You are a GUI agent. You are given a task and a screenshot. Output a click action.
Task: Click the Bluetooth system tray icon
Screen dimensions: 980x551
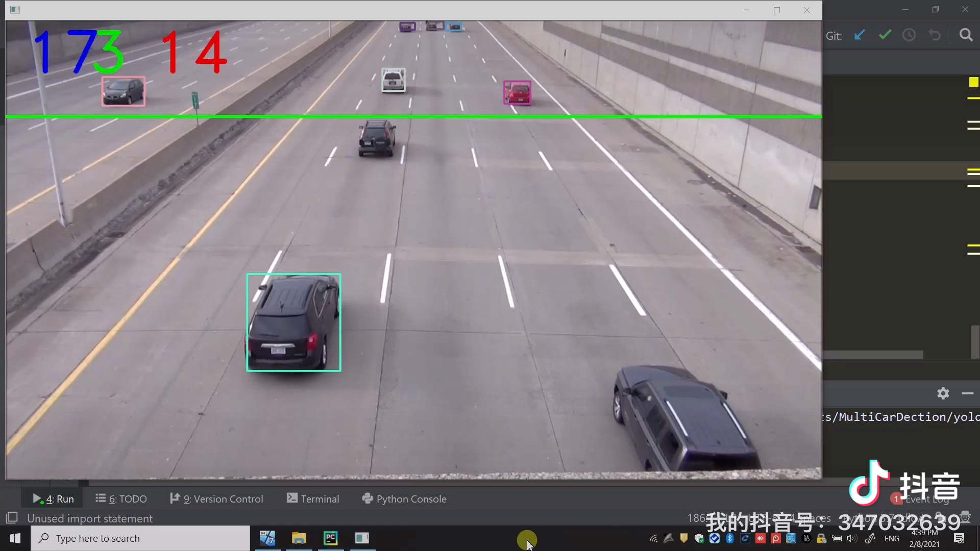point(730,539)
